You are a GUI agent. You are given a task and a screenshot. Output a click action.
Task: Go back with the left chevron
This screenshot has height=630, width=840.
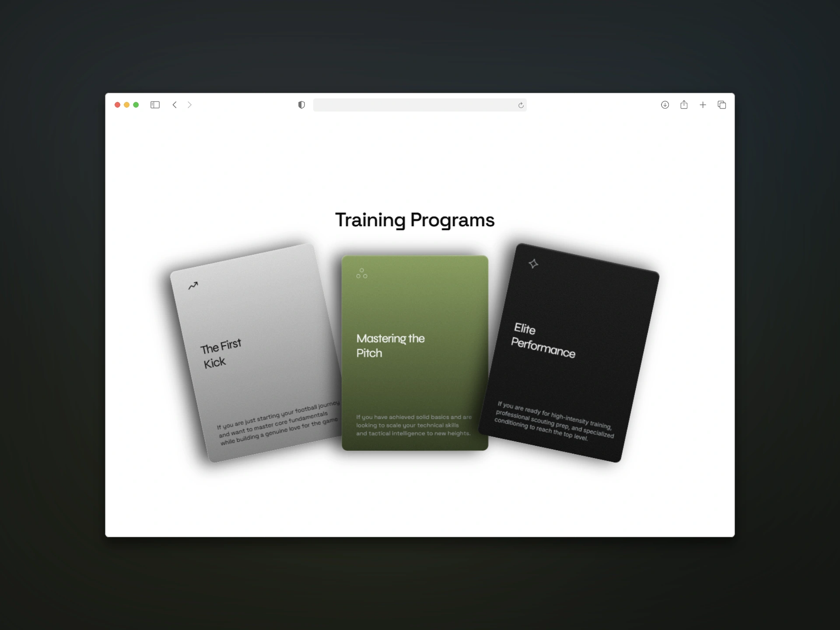pyautogui.click(x=175, y=105)
